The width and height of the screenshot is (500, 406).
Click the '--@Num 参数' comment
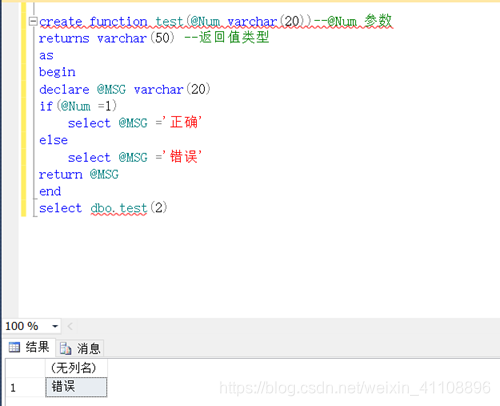[353, 21]
